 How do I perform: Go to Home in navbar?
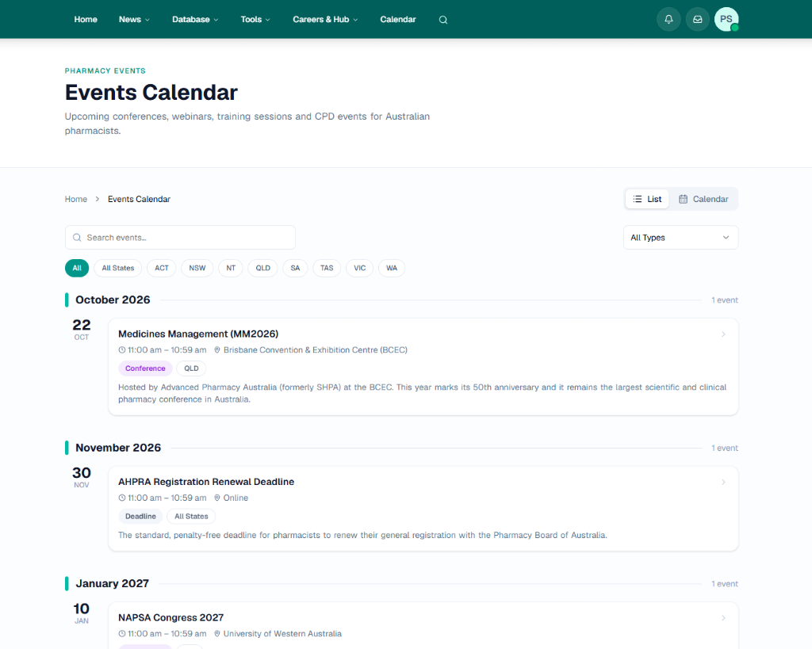(x=86, y=20)
